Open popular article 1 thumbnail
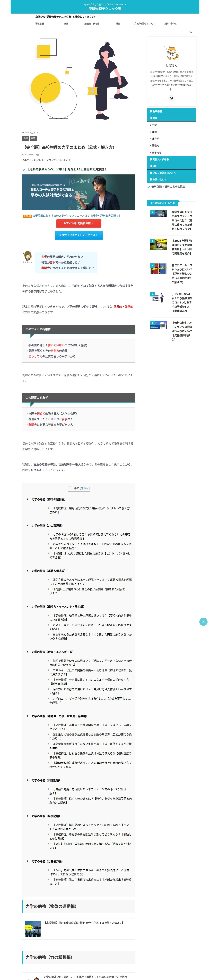This screenshot has width=210, height=980. (158, 213)
